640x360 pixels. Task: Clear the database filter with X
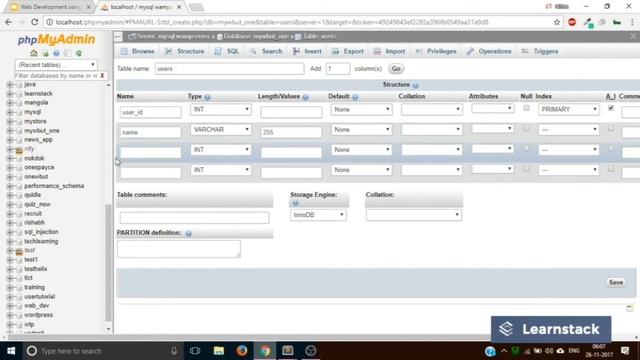click(102, 76)
